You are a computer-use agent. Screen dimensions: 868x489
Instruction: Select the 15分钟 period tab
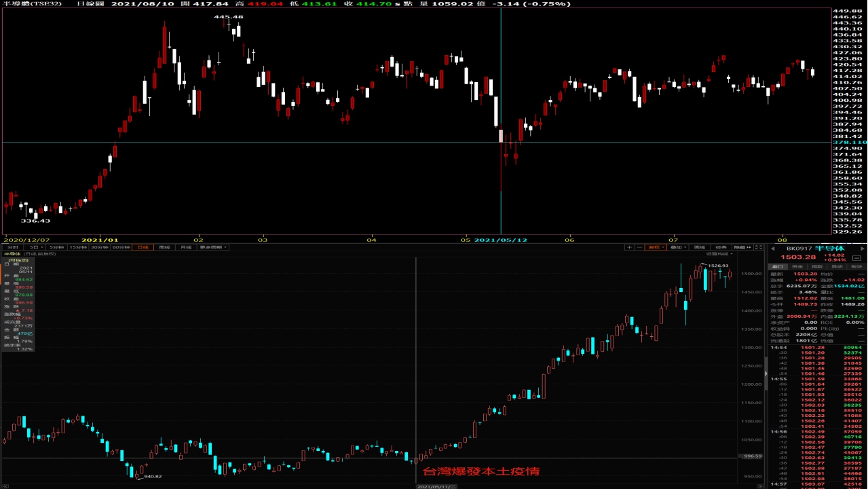[x=78, y=247]
